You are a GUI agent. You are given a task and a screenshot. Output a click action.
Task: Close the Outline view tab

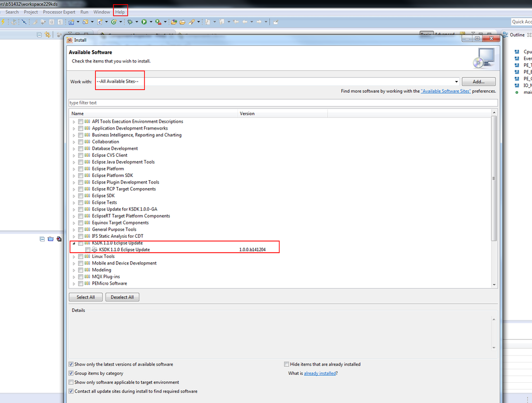[529, 35]
